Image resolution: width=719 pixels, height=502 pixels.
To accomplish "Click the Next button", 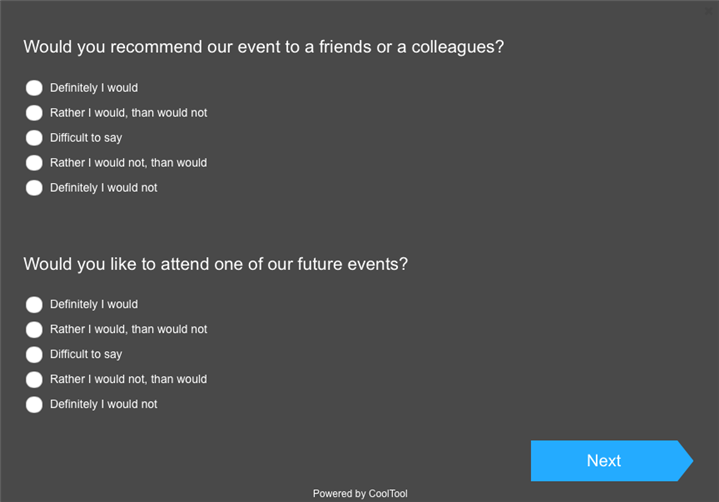I will (605, 461).
